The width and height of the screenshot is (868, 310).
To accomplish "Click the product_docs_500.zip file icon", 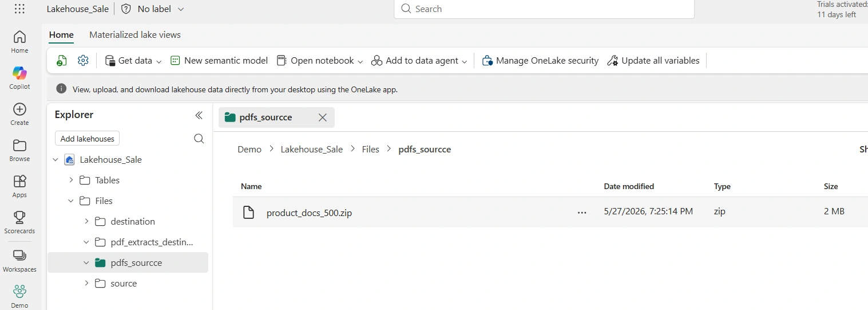I will (x=248, y=212).
